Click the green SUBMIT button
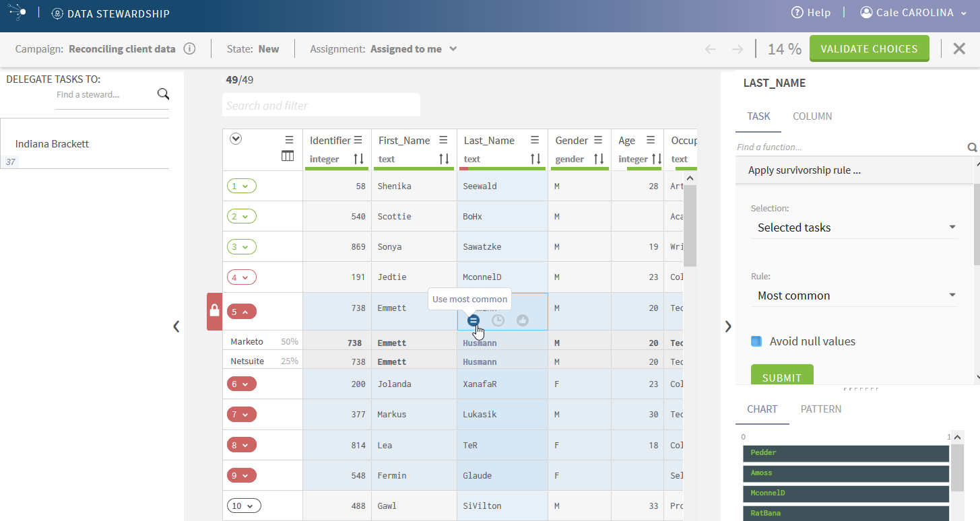The width and height of the screenshot is (980, 521). (781, 377)
